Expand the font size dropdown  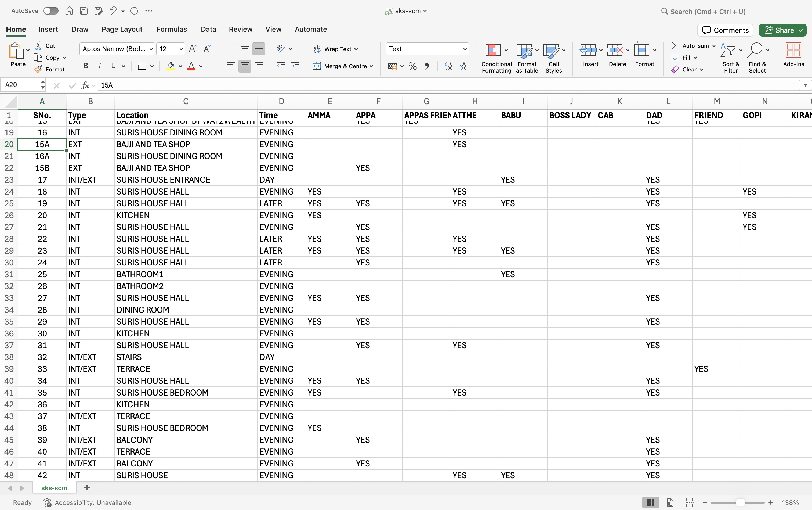(x=181, y=49)
